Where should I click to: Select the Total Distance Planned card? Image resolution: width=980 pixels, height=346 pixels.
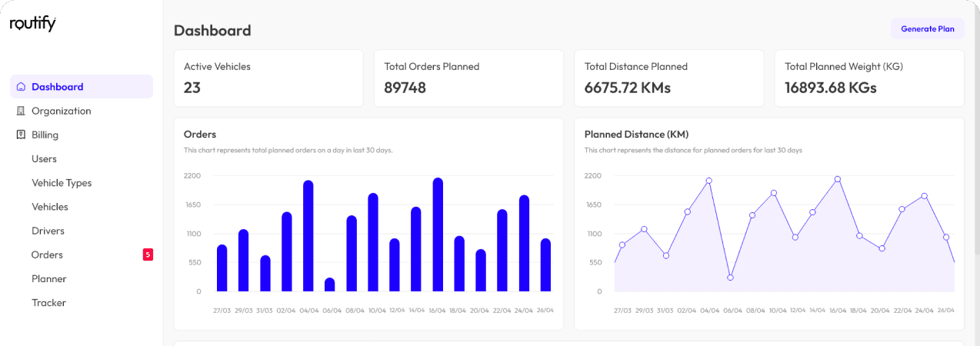click(669, 78)
